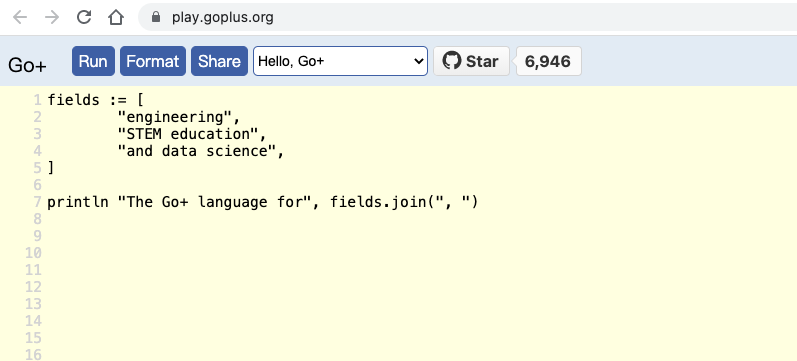Screen dimensions: 797x361
Task: Star the project on GitHub
Action: click(471, 61)
